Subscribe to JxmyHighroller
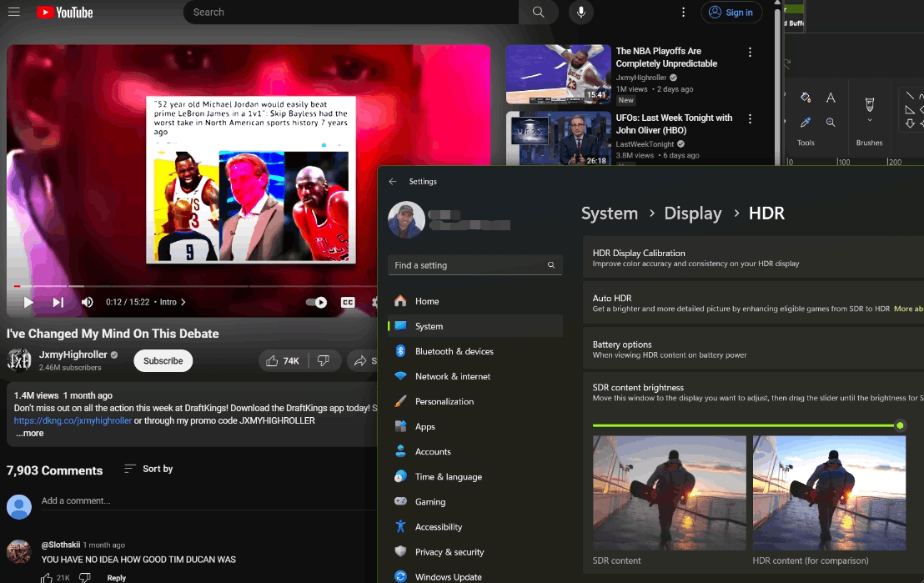The height and width of the screenshot is (583, 924). (x=163, y=361)
